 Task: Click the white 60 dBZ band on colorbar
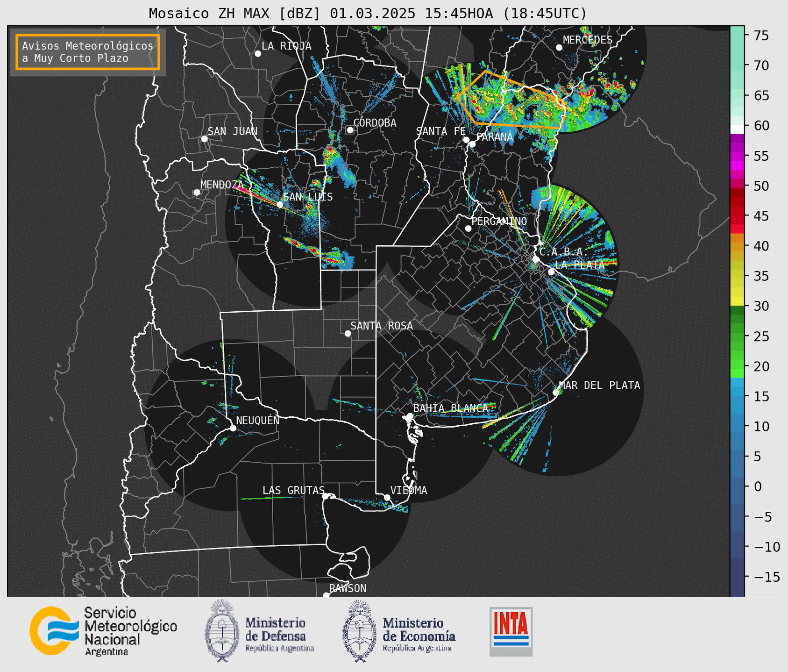click(737, 129)
